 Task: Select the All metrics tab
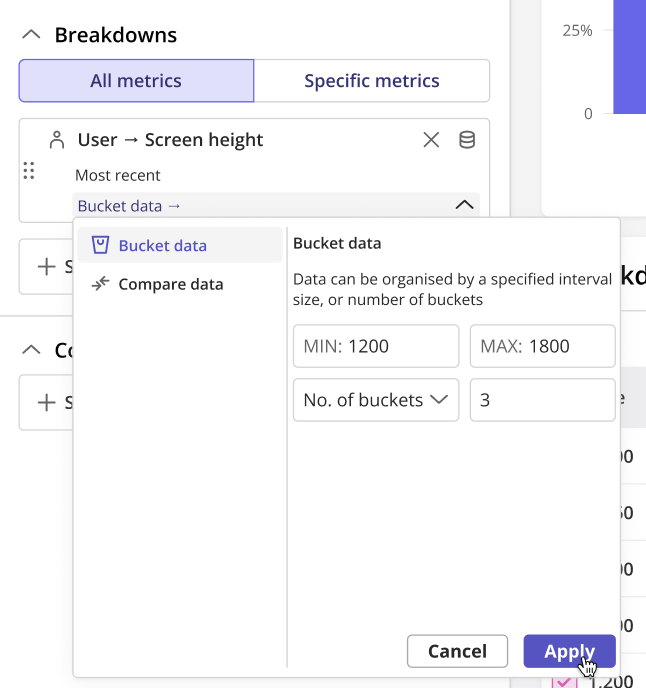[x=136, y=81]
